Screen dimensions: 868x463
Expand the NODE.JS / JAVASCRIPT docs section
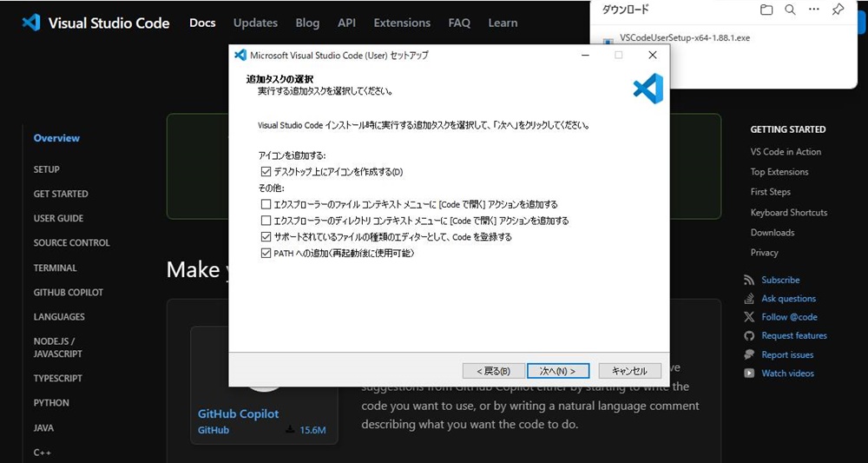point(57,347)
